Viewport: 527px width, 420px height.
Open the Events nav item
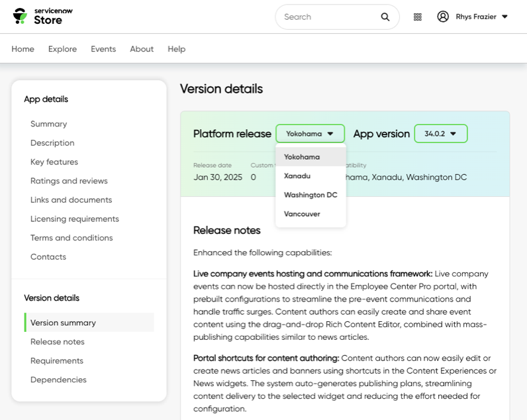[103, 49]
